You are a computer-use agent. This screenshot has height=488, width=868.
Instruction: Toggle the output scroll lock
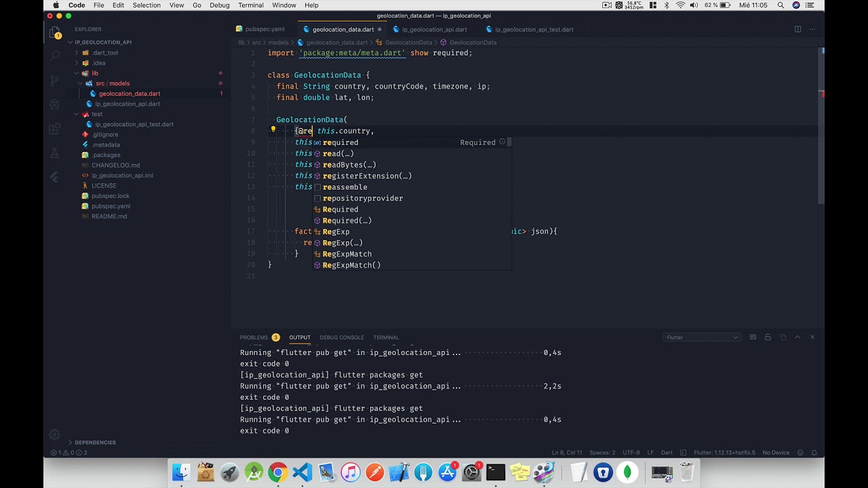tap(768, 338)
